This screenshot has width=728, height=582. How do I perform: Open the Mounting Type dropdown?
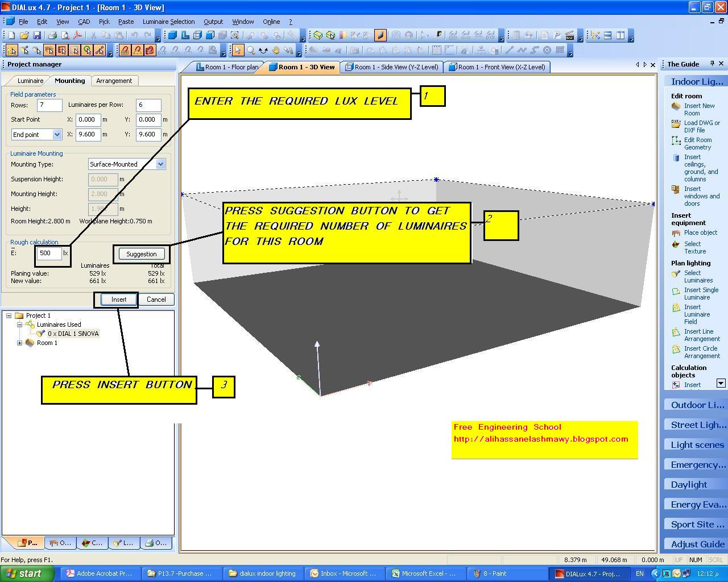coord(161,164)
